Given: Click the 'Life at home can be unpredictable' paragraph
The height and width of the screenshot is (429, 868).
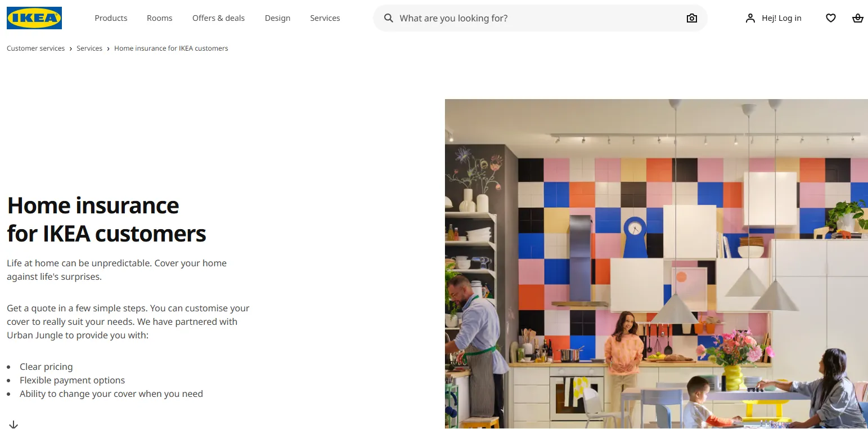Looking at the screenshot, I should [x=117, y=270].
